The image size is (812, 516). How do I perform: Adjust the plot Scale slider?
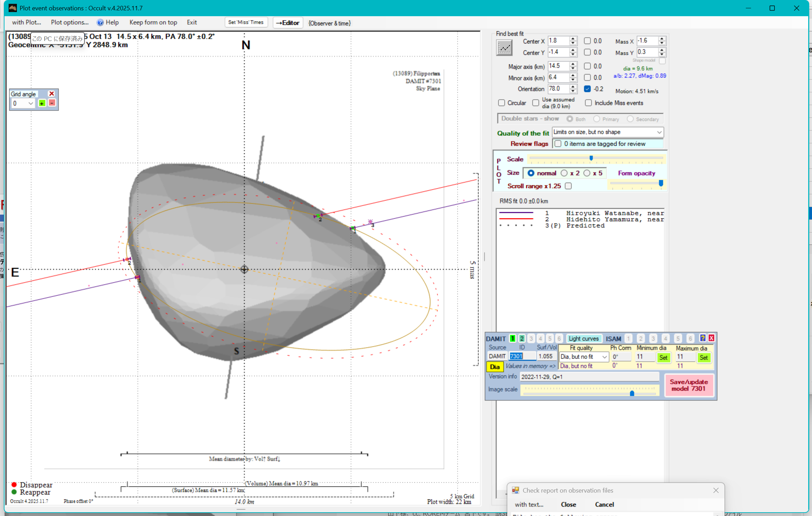(591, 158)
